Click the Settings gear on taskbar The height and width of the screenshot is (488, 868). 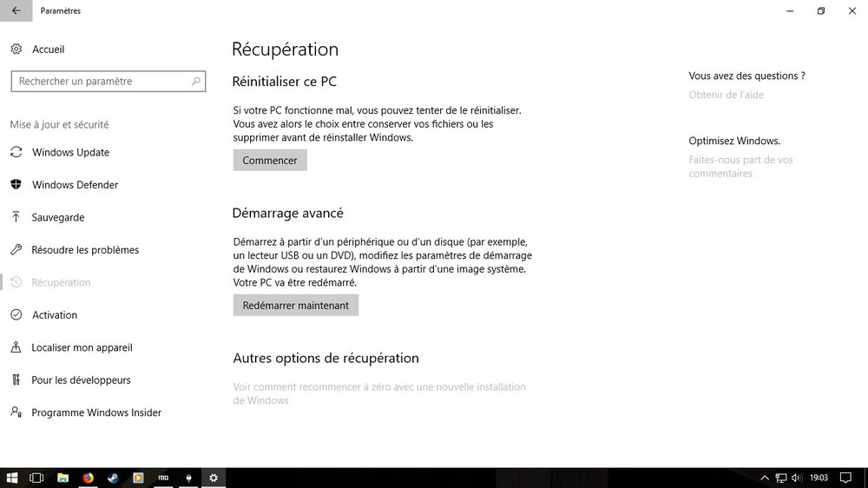[214, 478]
